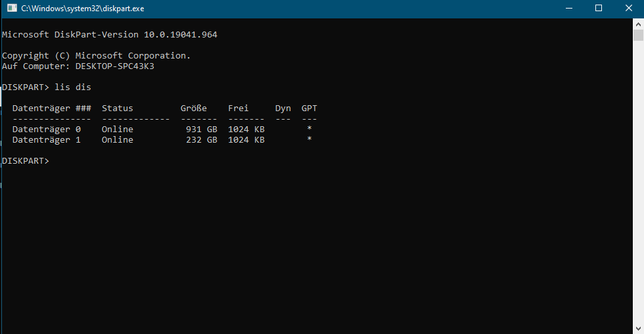Screen dimensions: 644x334
Task: Click the last empty DISKPART> prompt
Action: click(26, 161)
